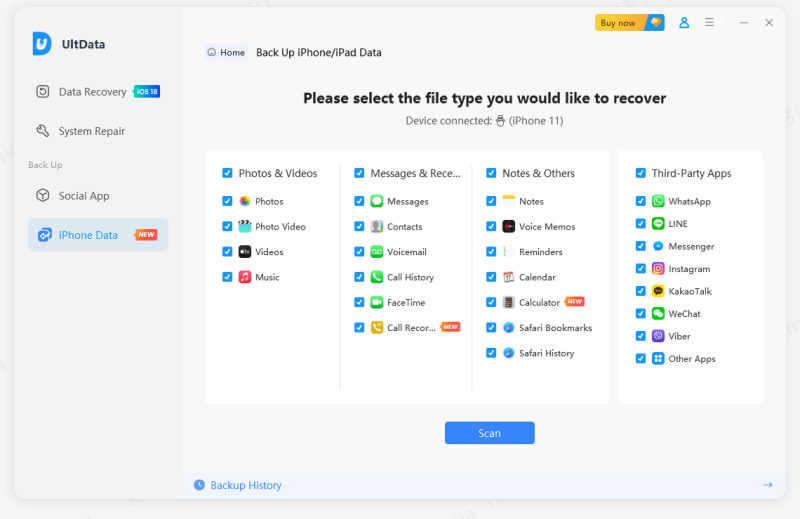Click the KakaoTalk icon
The image size is (800, 519).
pyautogui.click(x=658, y=291)
